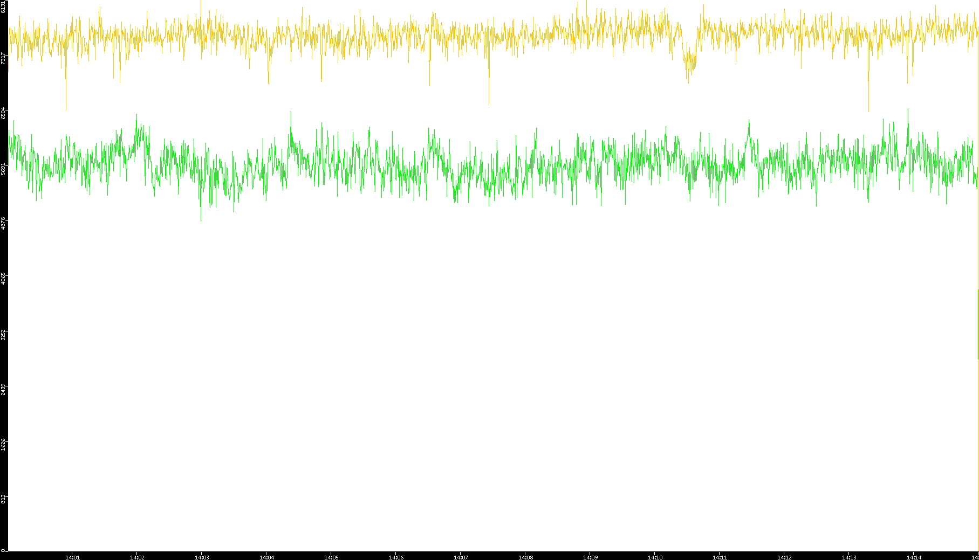The image size is (979, 560).
Task: Click the 14:01 time axis label
Action: pos(72,557)
